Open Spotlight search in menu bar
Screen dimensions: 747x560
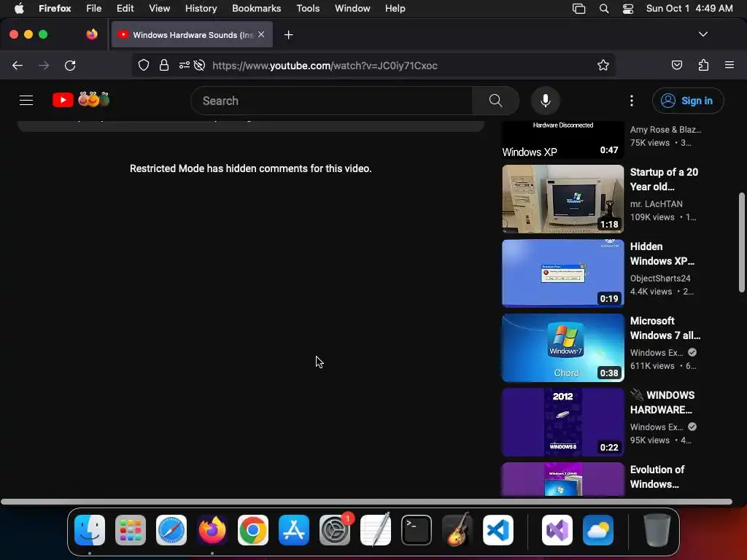click(604, 9)
